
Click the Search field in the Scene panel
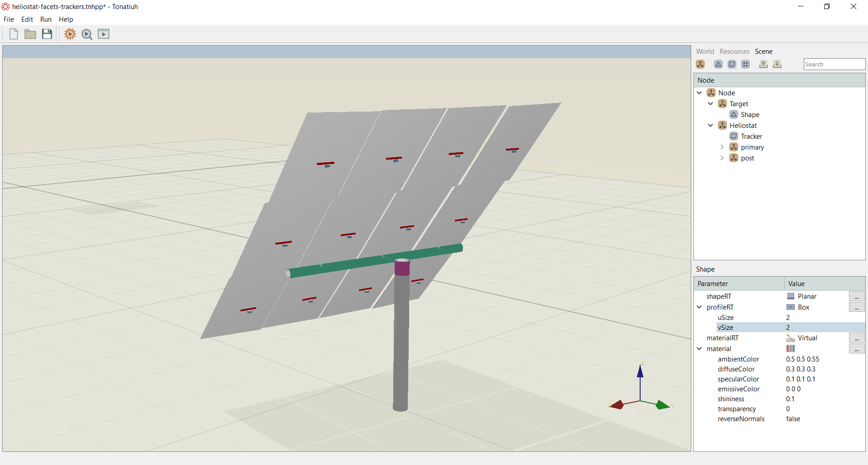[834, 64]
